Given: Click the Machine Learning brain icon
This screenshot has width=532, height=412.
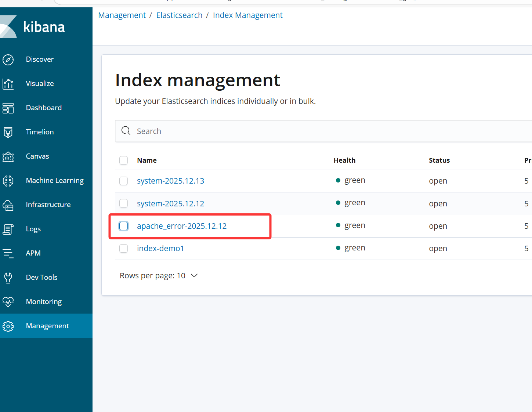Looking at the screenshot, I should (x=8, y=181).
